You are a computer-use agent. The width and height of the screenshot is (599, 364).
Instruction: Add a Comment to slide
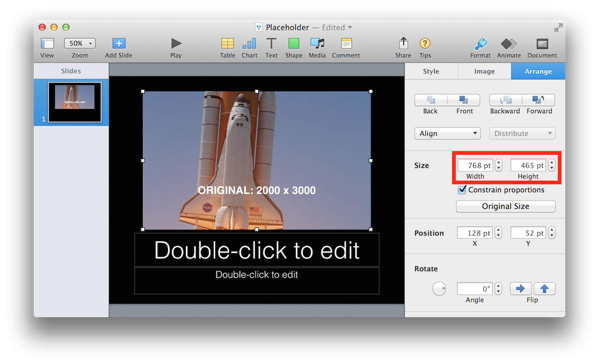[346, 44]
